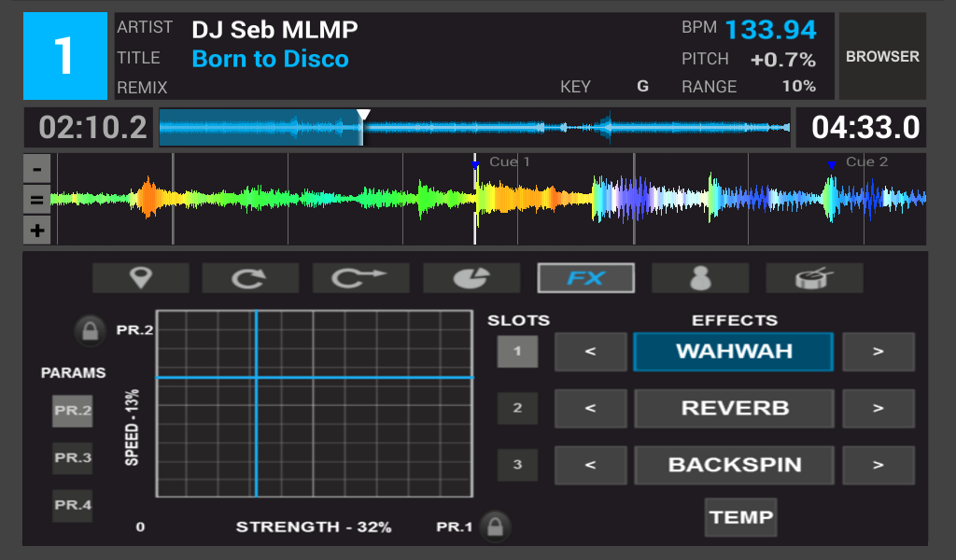The height and width of the screenshot is (560, 956).
Task: Choose next effect after BACKSPIN
Action: (x=878, y=465)
